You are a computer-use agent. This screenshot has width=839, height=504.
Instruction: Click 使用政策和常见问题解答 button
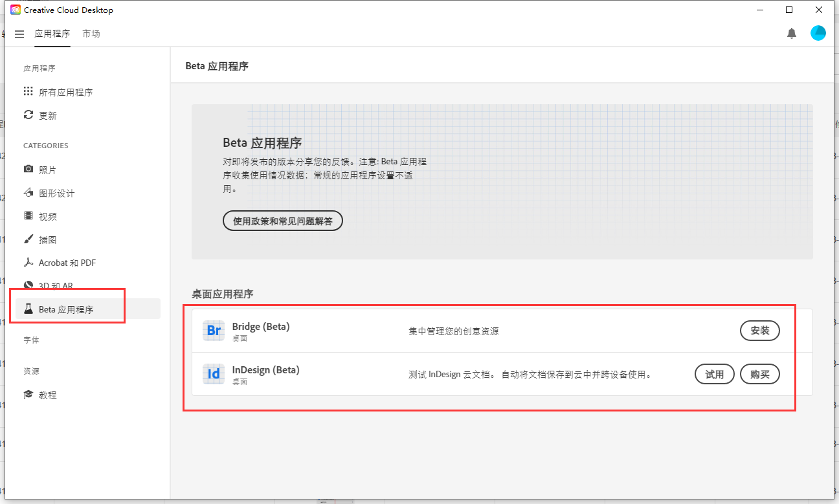tap(283, 221)
